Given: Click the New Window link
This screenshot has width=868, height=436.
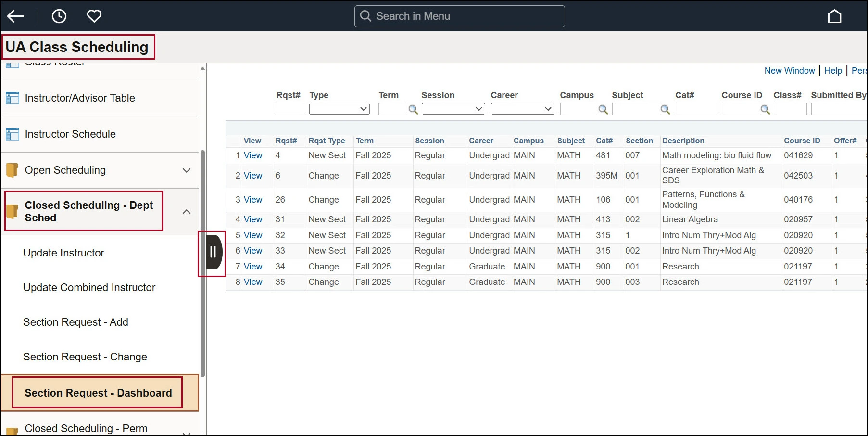Looking at the screenshot, I should coord(790,71).
